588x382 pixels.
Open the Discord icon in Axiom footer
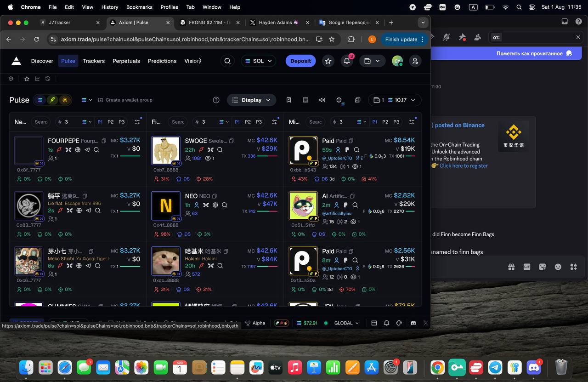coord(413,323)
